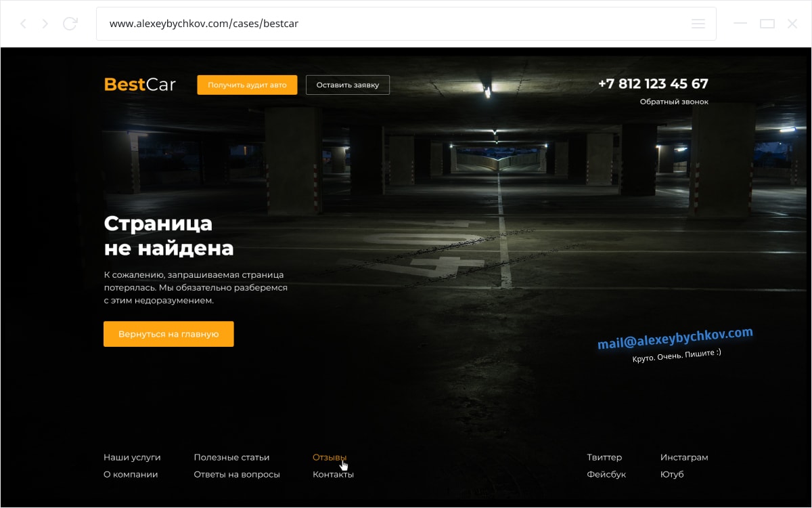The width and height of the screenshot is (812, 508).
Task: Request a callback via 'Обратный звонок'
Action: (673, 102)
